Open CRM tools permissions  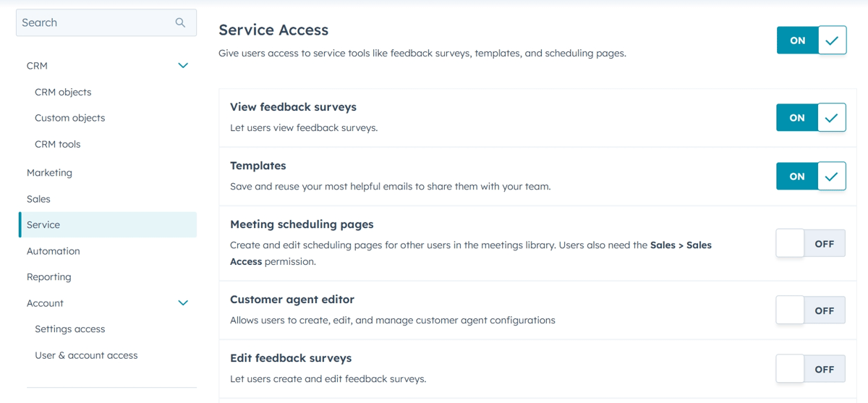point(58,144)
